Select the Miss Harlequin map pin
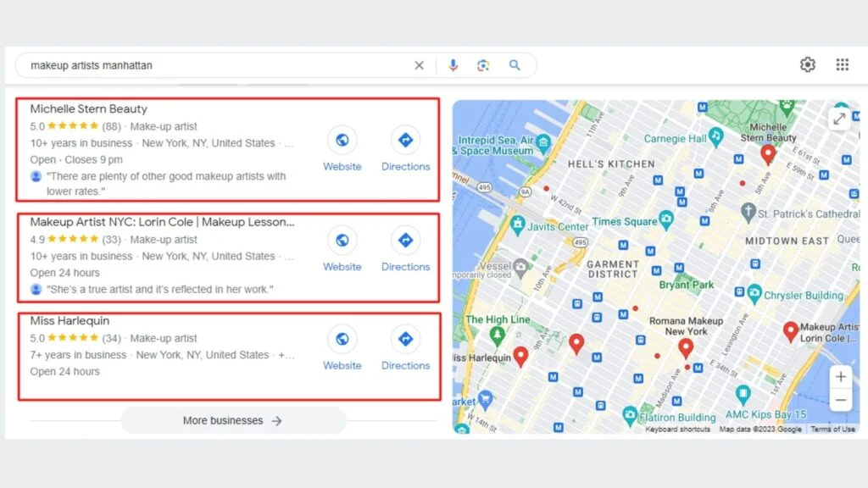868x488 pixels. 520,357
